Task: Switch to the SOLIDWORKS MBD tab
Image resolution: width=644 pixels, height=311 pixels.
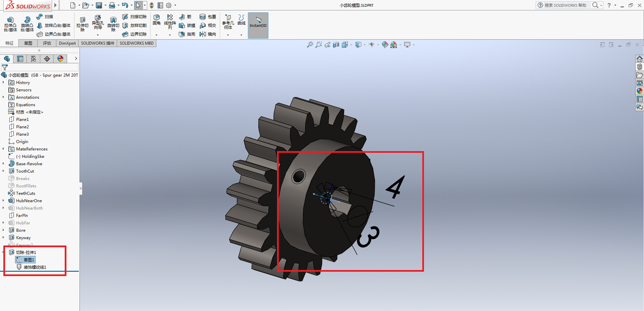Action: (x=136, y=43)
